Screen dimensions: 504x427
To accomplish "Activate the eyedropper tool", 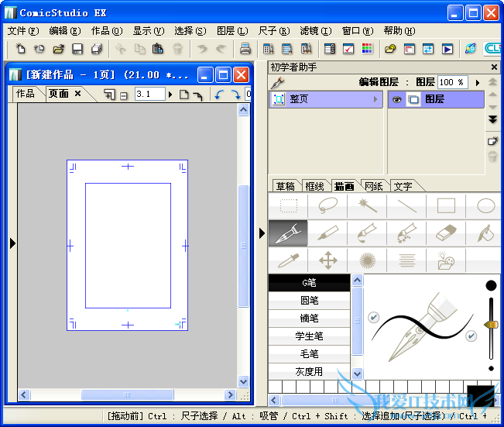I will click(287, 260).
